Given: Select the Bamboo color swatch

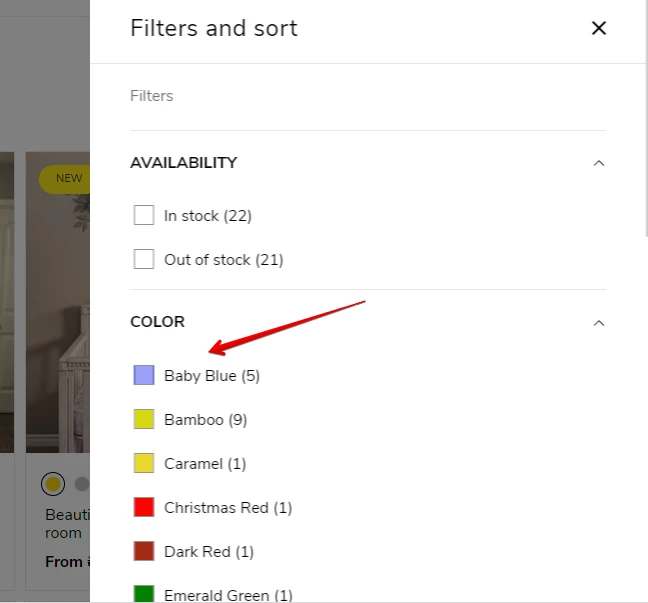Looking at the screenshot, I should pyautogui.click(x=144, y=419).
